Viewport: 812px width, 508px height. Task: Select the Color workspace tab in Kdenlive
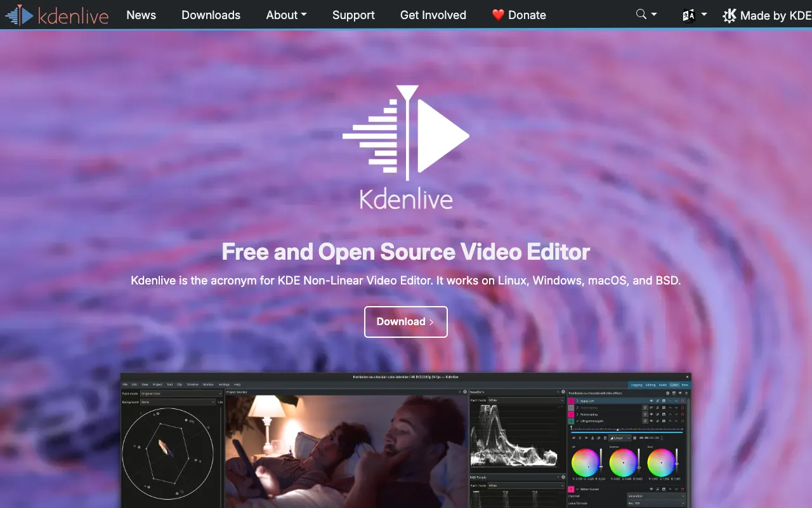tap(674, 385)
